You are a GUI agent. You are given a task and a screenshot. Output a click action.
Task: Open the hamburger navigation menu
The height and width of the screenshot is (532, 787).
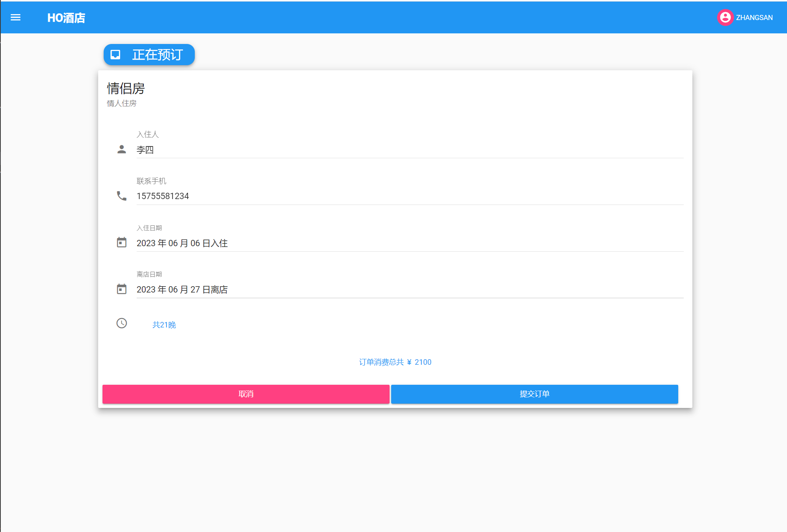click(x=16, y=17)
